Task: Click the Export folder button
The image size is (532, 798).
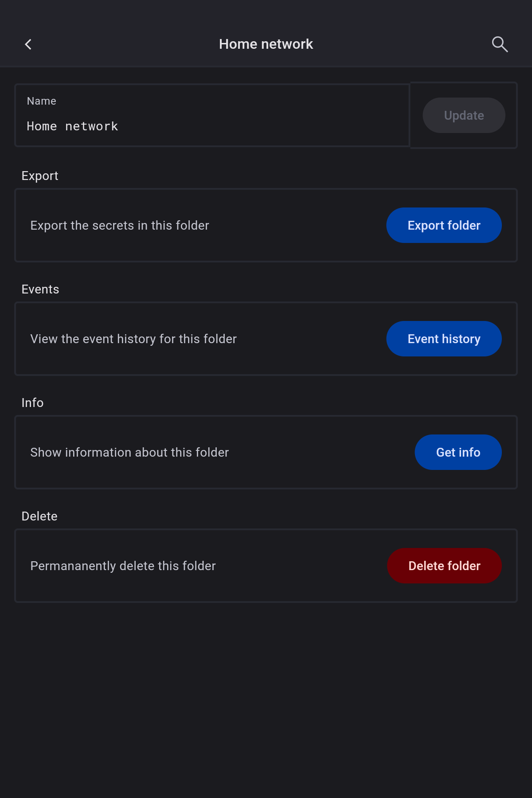Action: click(x=444, y=225)
